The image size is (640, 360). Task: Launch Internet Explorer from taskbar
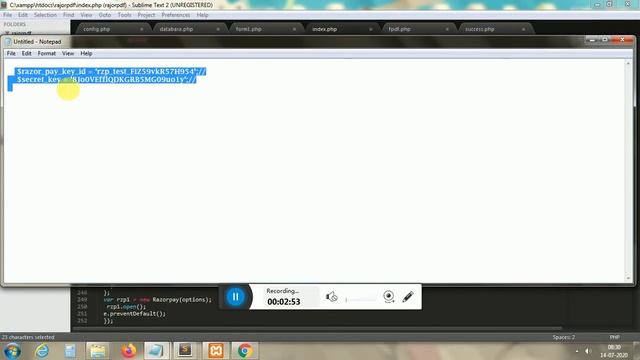42,351
